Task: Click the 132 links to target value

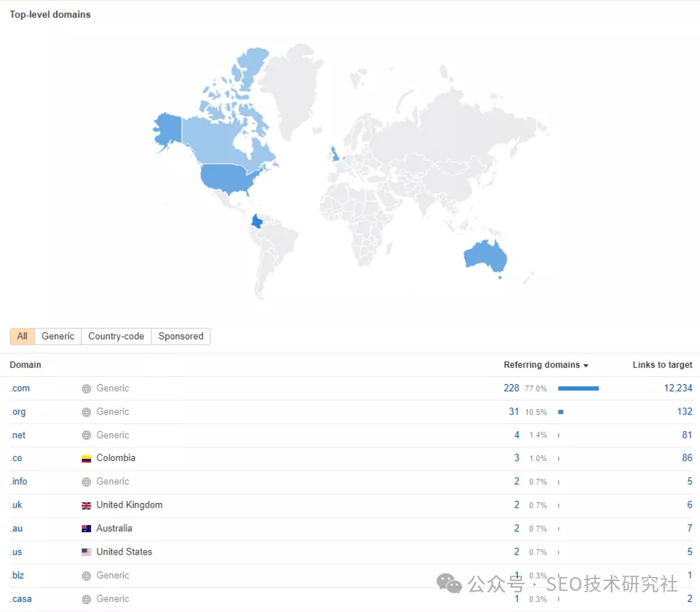Action: click(x=684, y=411)
